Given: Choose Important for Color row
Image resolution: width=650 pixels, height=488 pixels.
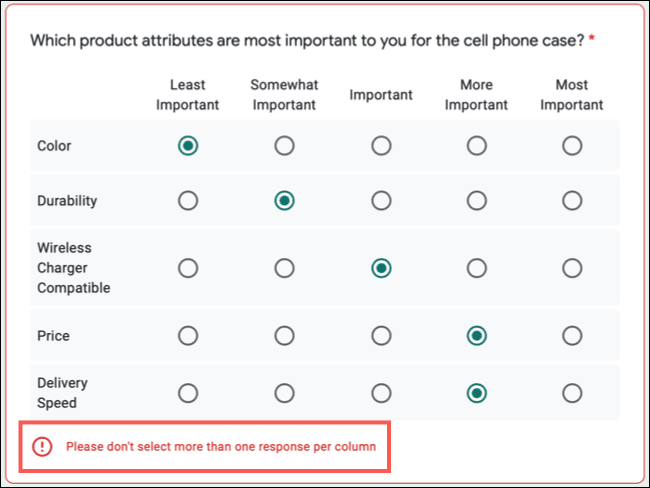Looking at the screenshot, I should pyautogui.click(x=381, y=146).
